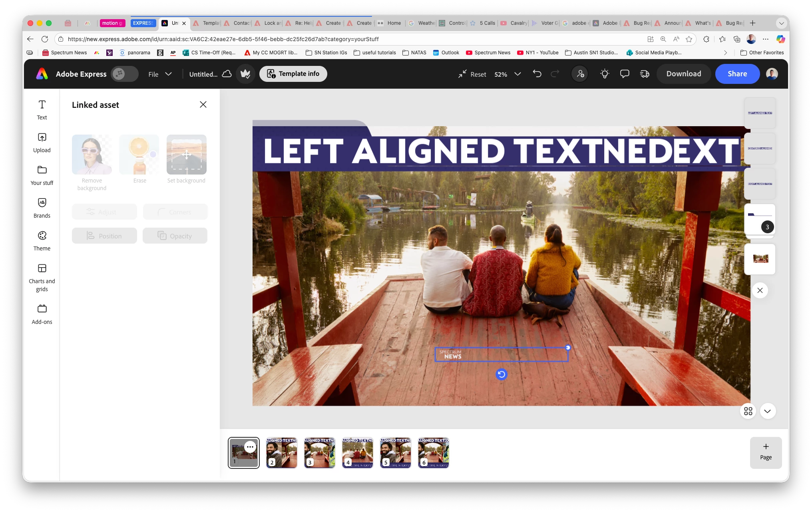Viewport: 812px width, 512px height.
Task: Click the undo arrow in toolbar
Action: coord(537,74)
